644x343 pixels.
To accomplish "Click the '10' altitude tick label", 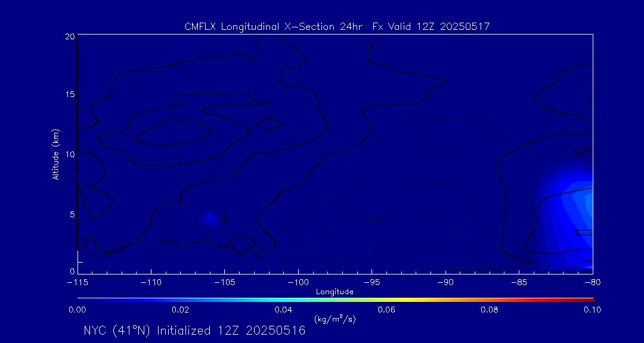I will [x=70, y=154].
